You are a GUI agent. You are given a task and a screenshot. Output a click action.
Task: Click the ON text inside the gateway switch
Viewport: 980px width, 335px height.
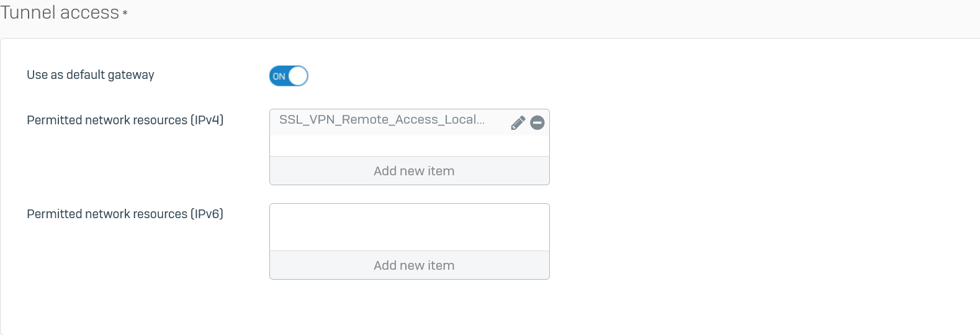(279, 76)
